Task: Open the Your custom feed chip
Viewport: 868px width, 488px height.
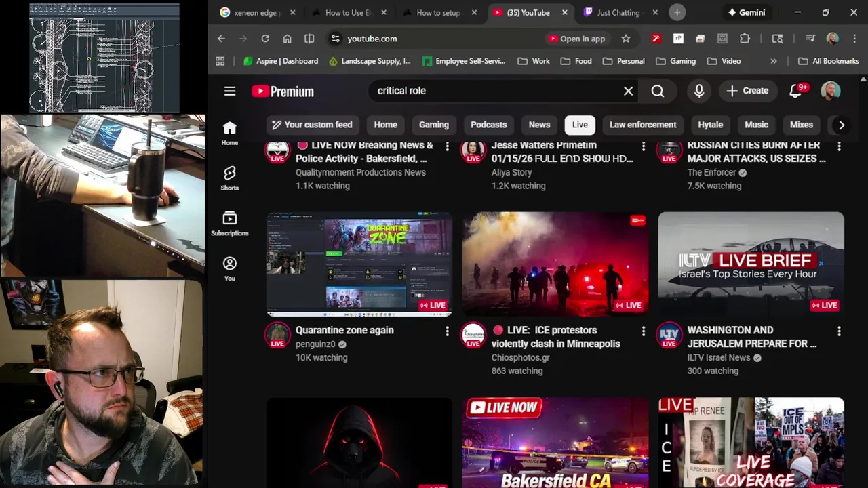Action: click(x=312, y=125)
